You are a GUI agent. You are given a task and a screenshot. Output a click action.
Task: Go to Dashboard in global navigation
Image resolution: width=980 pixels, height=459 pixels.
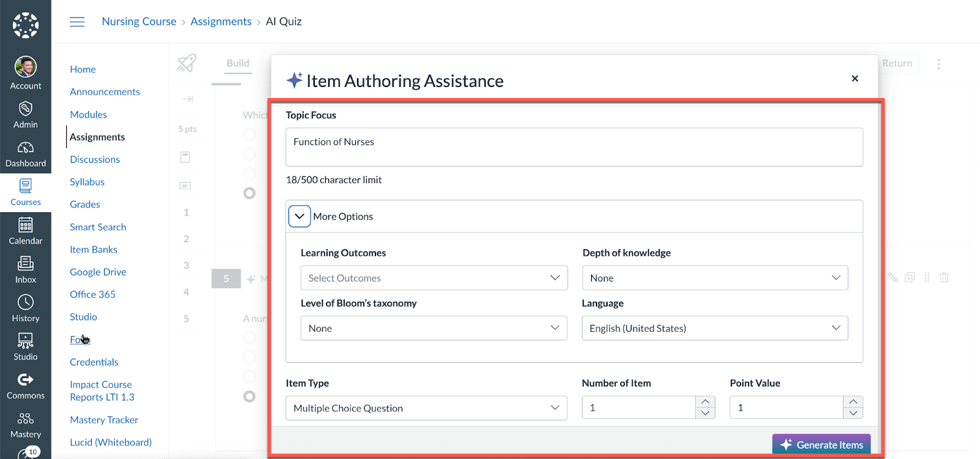26,154
